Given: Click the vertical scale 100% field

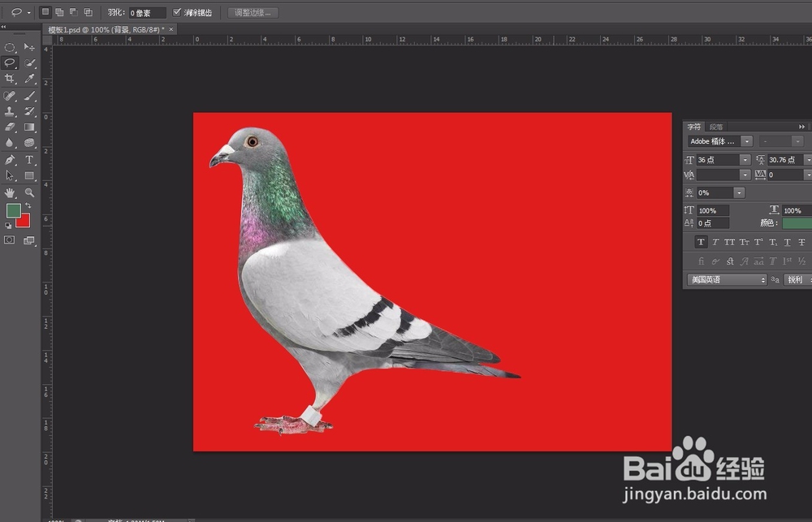Looking at the screenshot, I should tap(713, 211).
